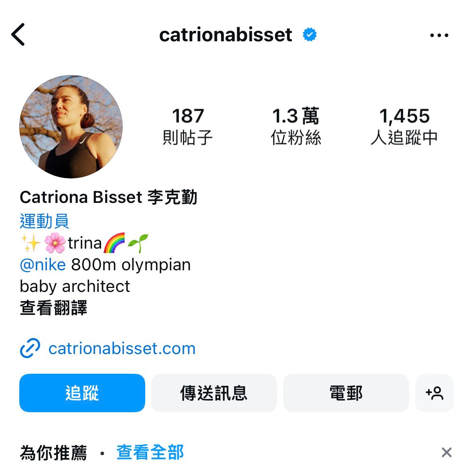Open the @nike mention in bio
This screenshot has height=476, width=473.
[43, 265]
